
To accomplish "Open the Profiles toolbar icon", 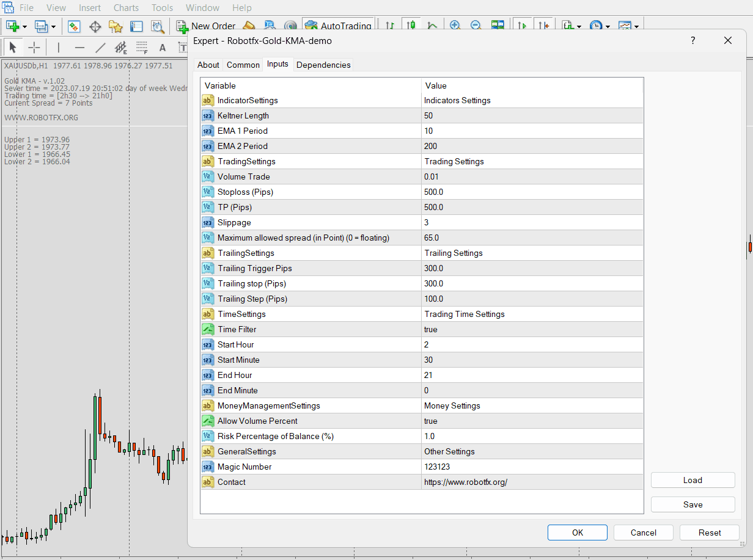I will (42, 26).
